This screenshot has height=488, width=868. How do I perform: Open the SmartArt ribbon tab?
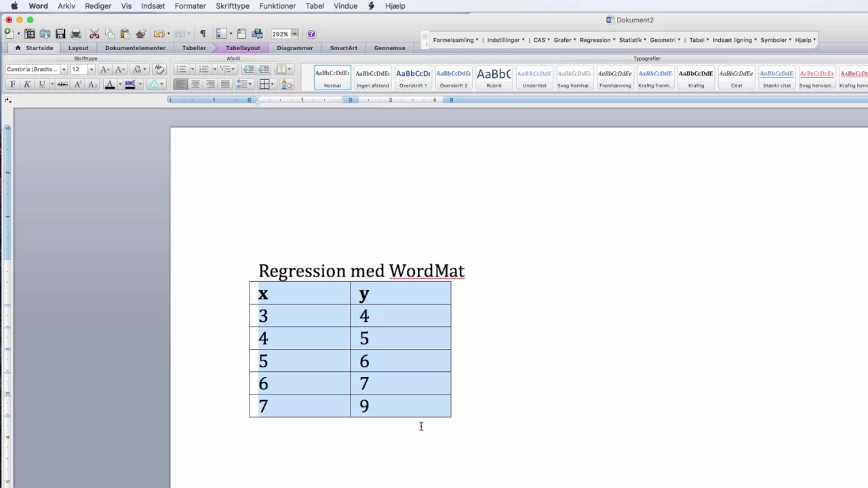pos(343,48)
